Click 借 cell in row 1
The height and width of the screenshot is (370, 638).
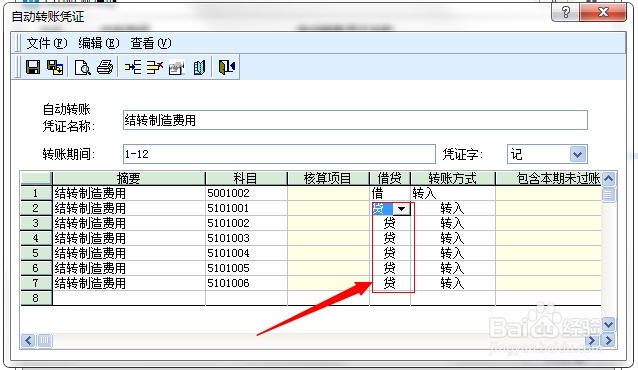pos(390,193)
